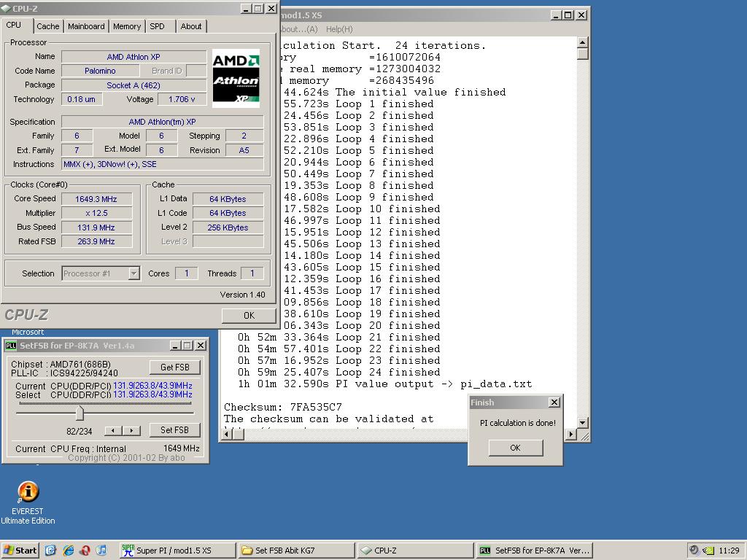Select the SPD tab in CPU-Z
This screenshot has height=560, width=747.
click(x=158, y=26)
